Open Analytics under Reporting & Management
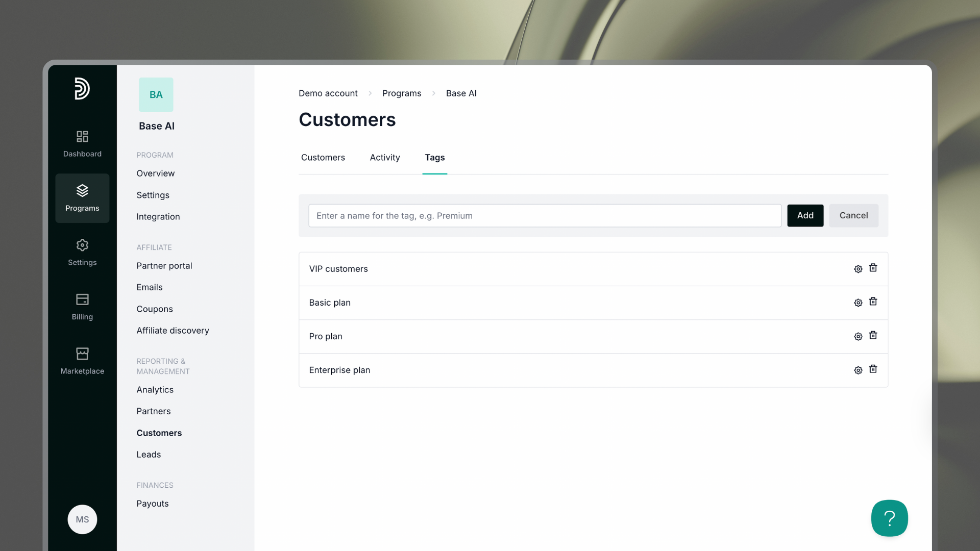The image size is (980, 551). click(155, 390)
